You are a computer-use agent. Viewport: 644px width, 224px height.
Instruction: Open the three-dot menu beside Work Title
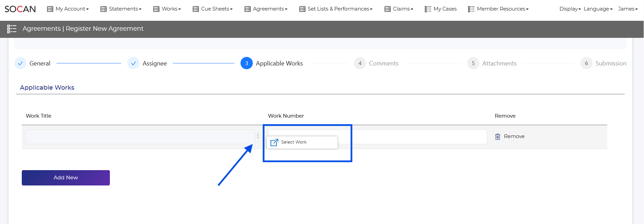258,136
